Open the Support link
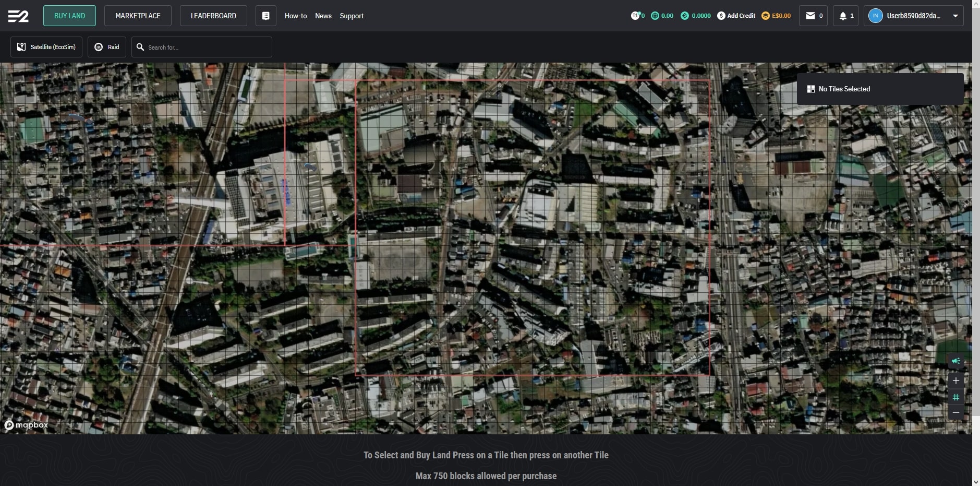980x486 pixels. click(352, 16)
